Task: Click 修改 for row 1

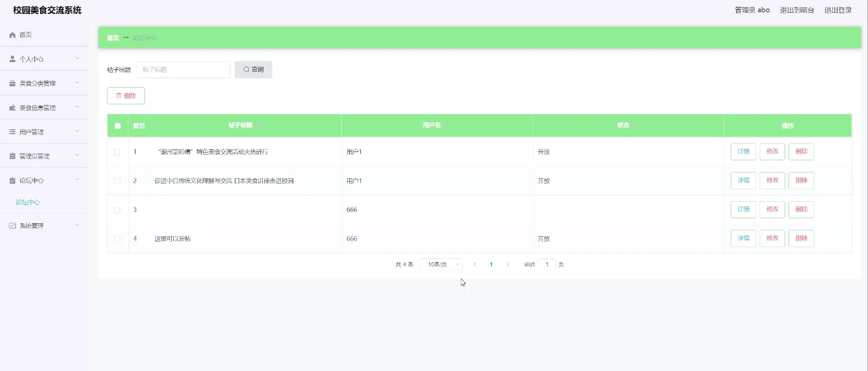Action: [773, 151]
